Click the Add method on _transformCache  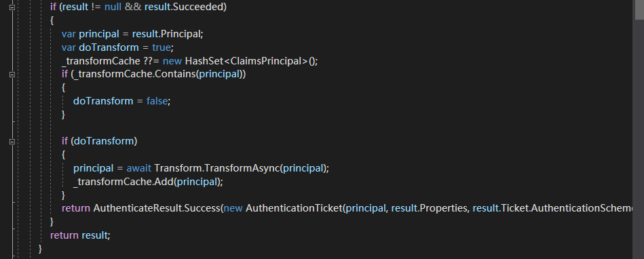(164, 182)
